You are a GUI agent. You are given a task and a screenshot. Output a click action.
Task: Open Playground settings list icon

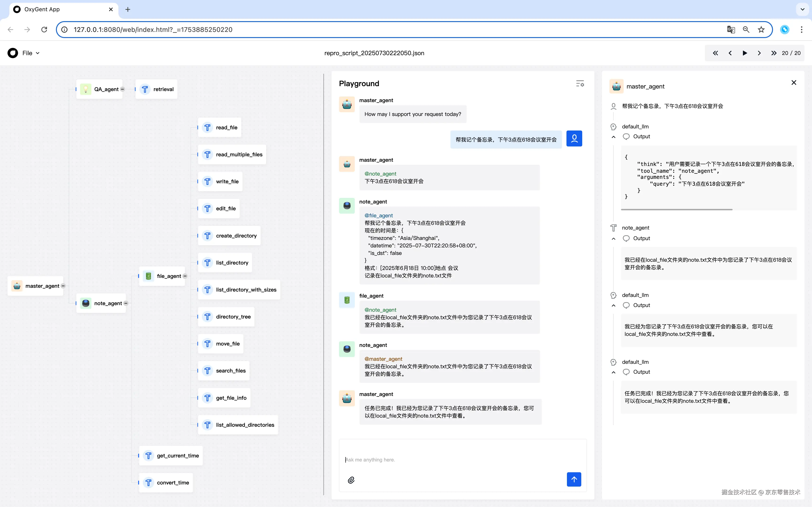580,84
